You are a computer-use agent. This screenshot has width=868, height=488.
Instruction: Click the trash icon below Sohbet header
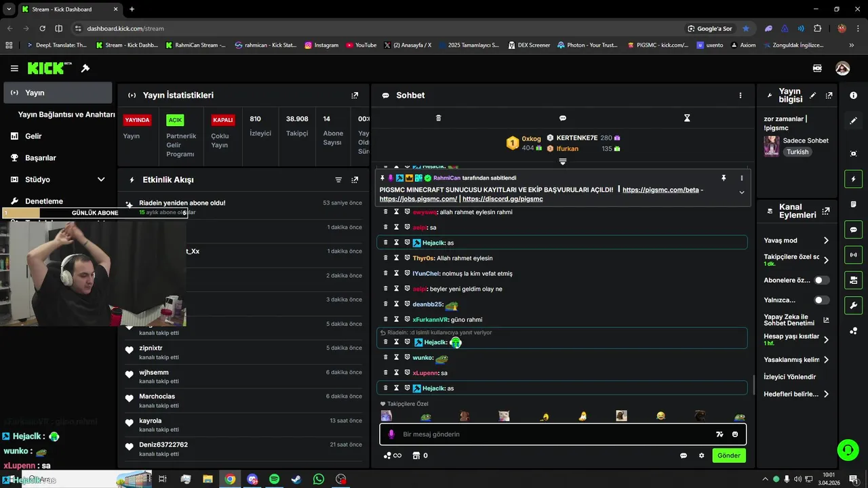click(x=438, y=118)
